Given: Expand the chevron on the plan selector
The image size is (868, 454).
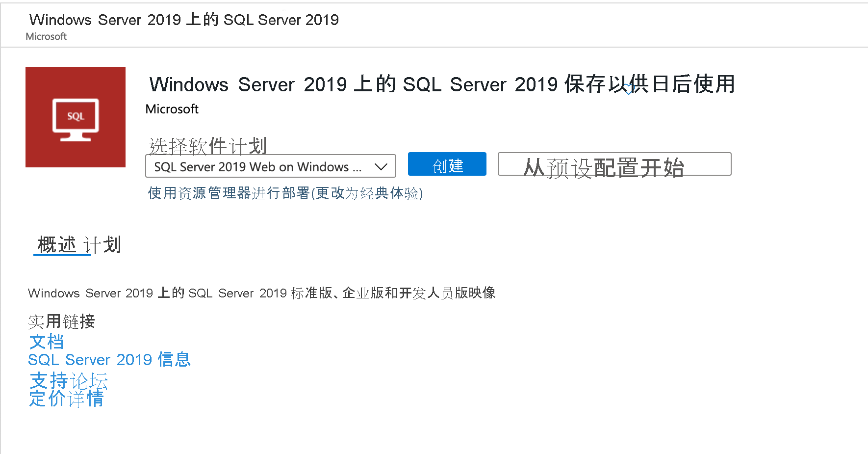Looking at the screenshot, I should (381, 166).
